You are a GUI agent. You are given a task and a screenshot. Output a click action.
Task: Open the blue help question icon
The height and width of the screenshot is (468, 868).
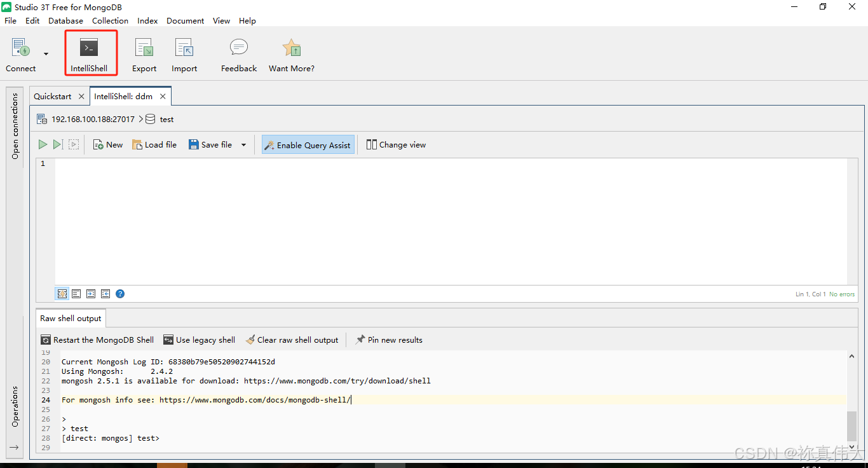tap(120, 294)
